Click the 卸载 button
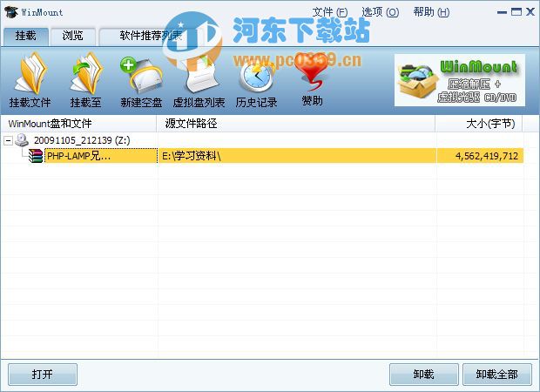The height and width of the screenshot is (392, 540). pos(423,374)
